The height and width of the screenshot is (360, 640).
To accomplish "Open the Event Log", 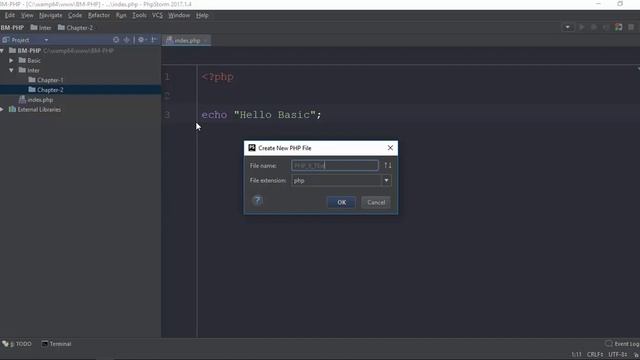I will pos(622,344).
